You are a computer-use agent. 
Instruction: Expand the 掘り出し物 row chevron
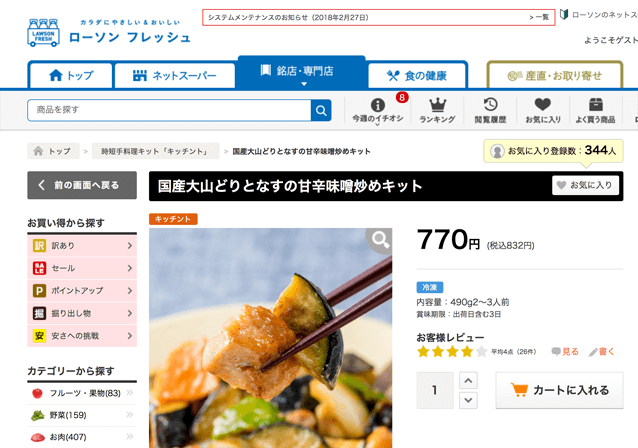[130, 313]
